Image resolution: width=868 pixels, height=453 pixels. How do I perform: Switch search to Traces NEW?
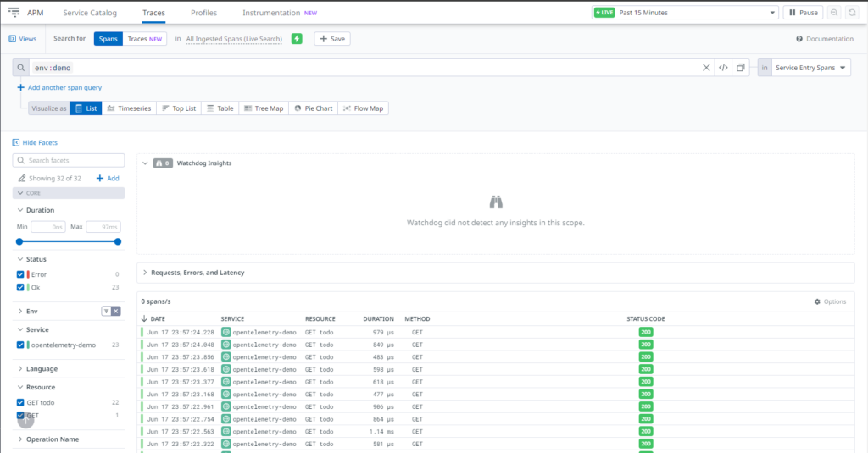144,39
